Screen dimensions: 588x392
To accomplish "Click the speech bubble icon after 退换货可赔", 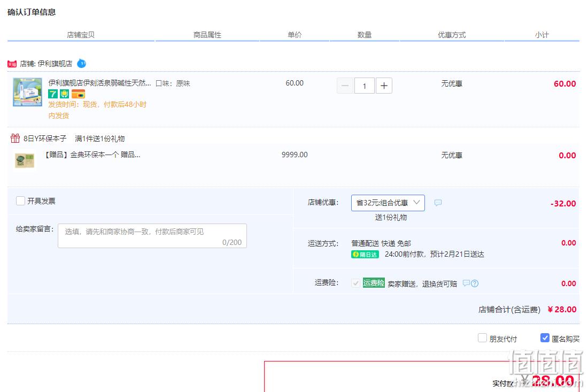I will (x=466, y=283).
